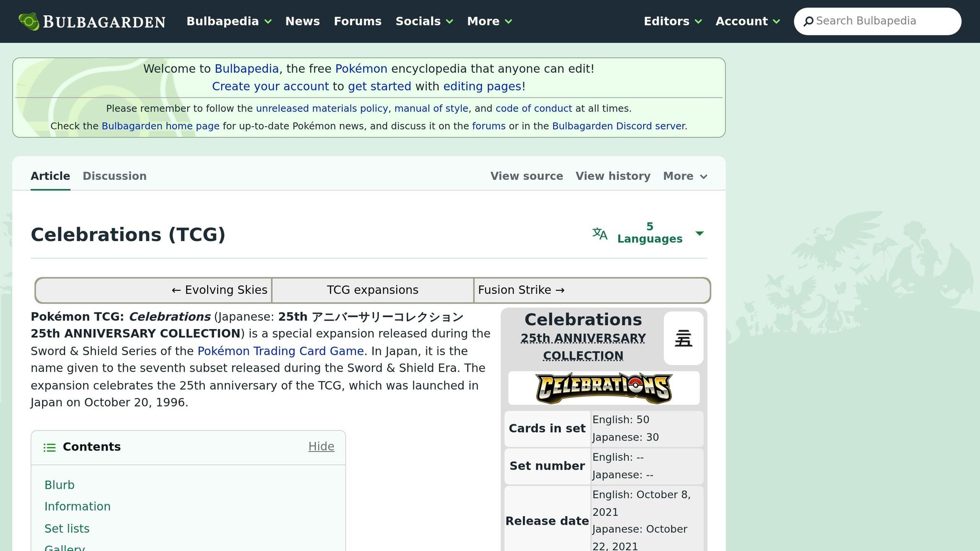
Task: Open the Pokémon Trading Card Game link
Action: click(281, 351)
